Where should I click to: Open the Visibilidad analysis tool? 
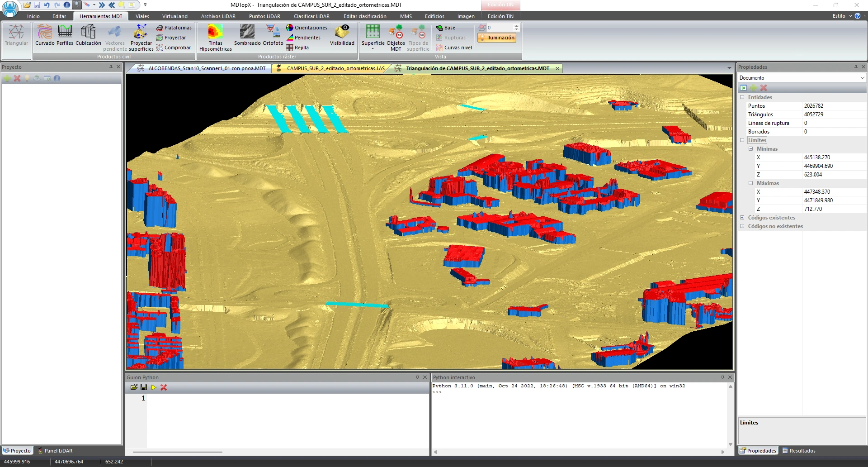point(342,35)
